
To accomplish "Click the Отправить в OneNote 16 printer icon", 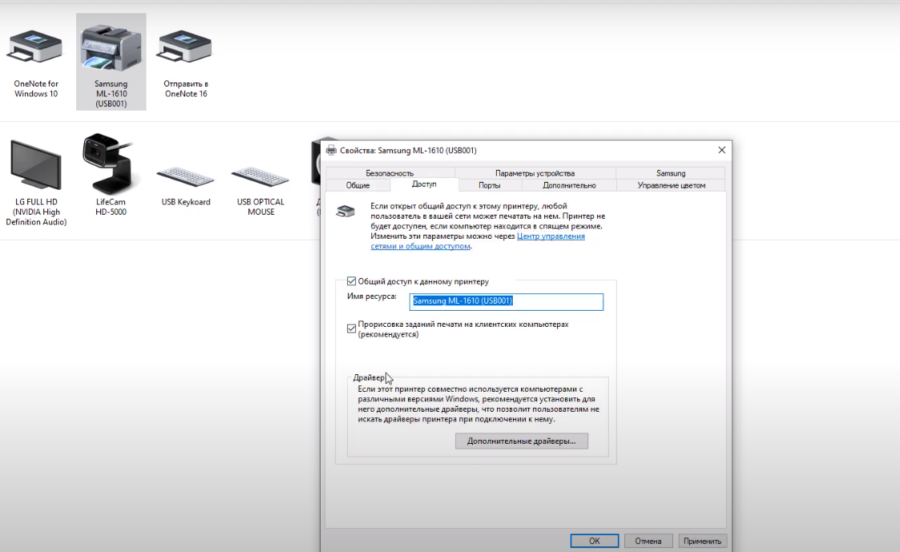I will coord(186,47).
